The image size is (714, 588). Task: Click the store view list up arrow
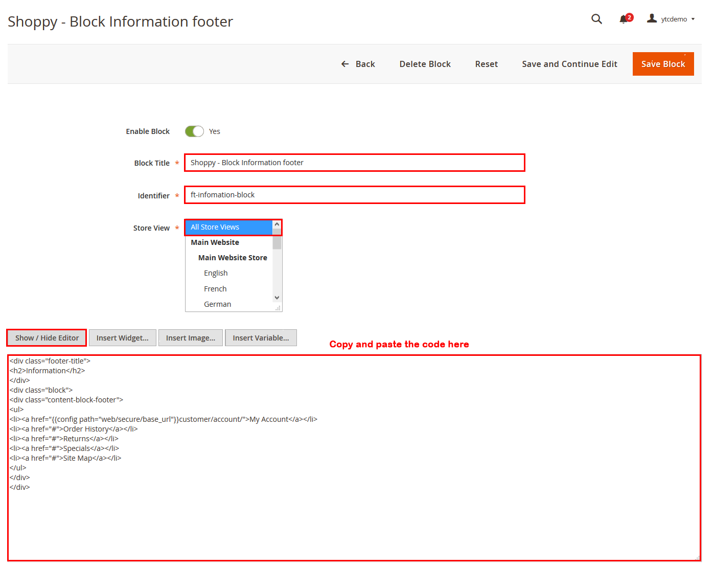pyautogui.click(x=277, y=224)
